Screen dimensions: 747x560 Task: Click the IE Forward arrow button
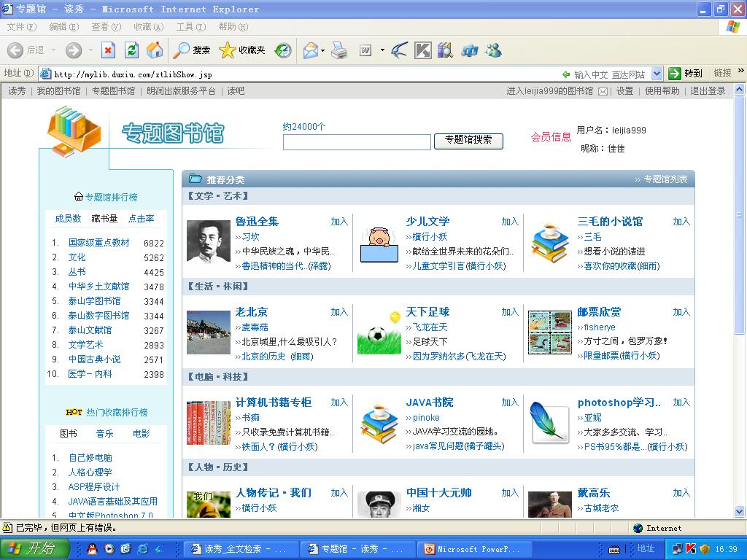tap(74, 50)
